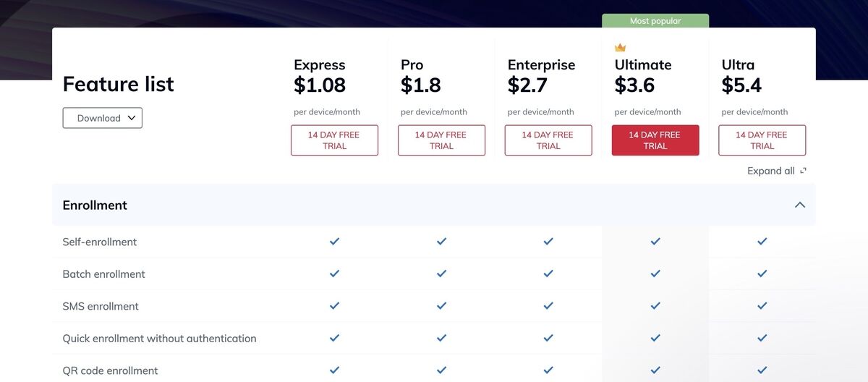This screenshot has height=382, width=868.
Task: Click QR code enrollment checkmark under Ultra
Action: [x=762, y=370]
